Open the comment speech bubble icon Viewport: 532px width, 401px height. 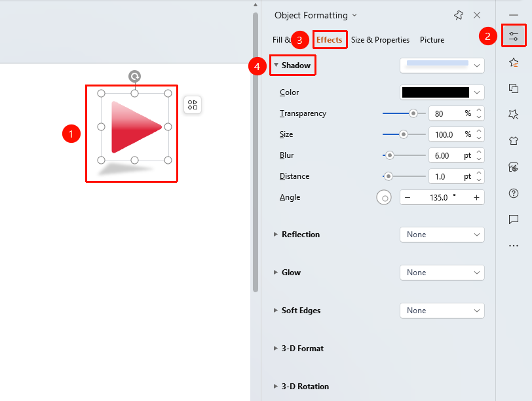pyautogui.click(x=514, y=220)
